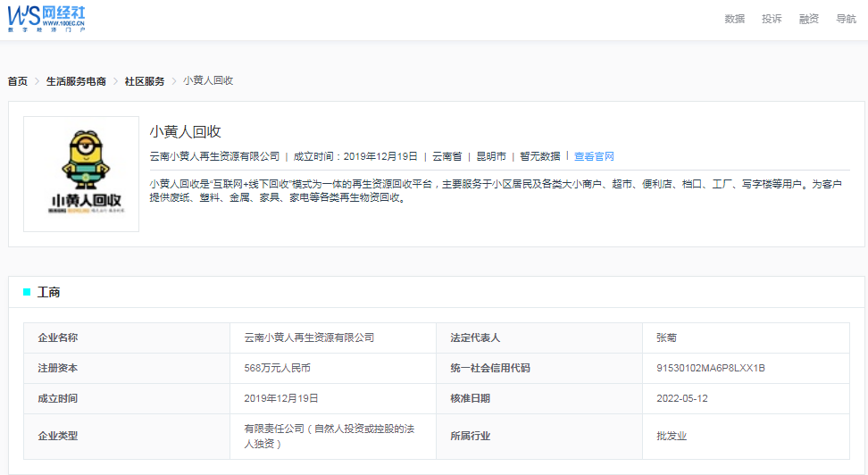This screenshot has height=475, width=868.
Task: Click the 注册资本 table label
Action: (x=57, y=368)
